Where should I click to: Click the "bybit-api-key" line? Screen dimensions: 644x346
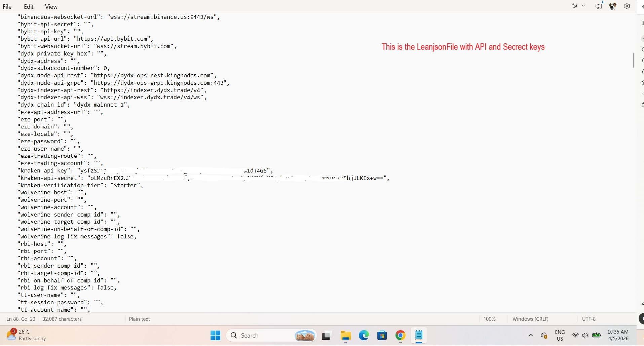(50, 32)
